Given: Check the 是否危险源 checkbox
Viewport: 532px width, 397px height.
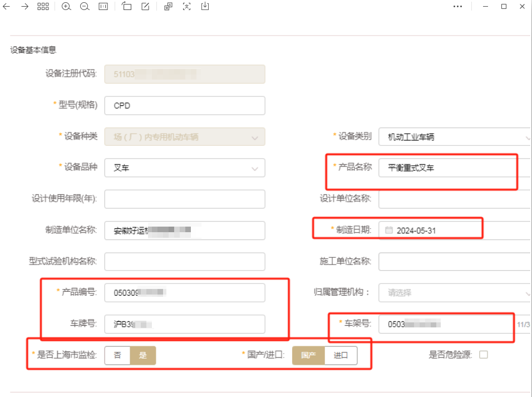Looking at the screenshot, I should click(484, 354).
